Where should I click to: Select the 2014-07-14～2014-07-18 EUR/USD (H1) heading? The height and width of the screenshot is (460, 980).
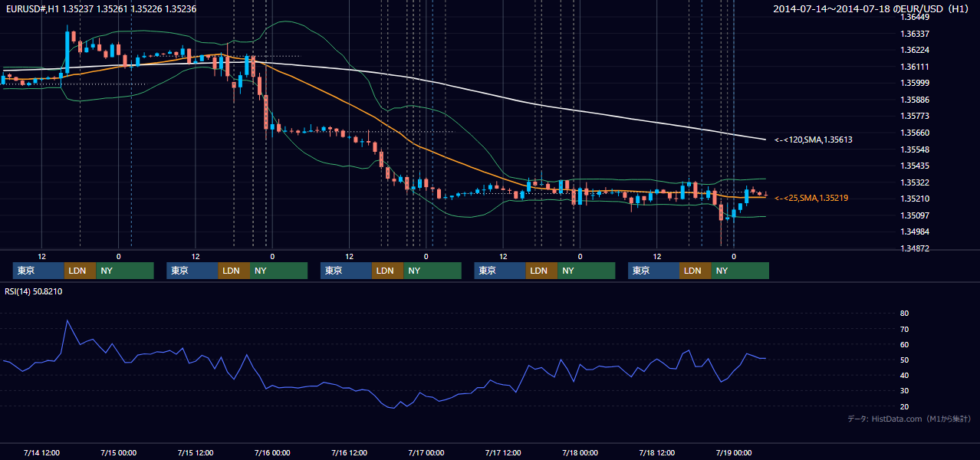(872, 9)
